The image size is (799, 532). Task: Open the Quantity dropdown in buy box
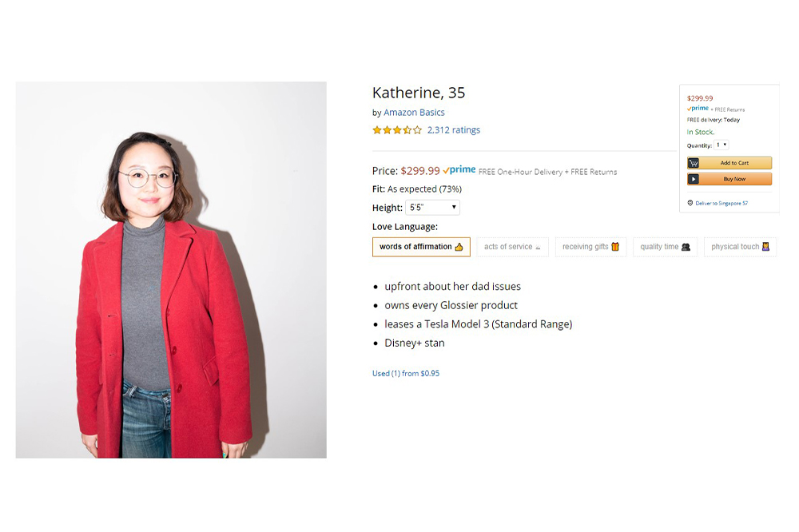tap(721, 145)
